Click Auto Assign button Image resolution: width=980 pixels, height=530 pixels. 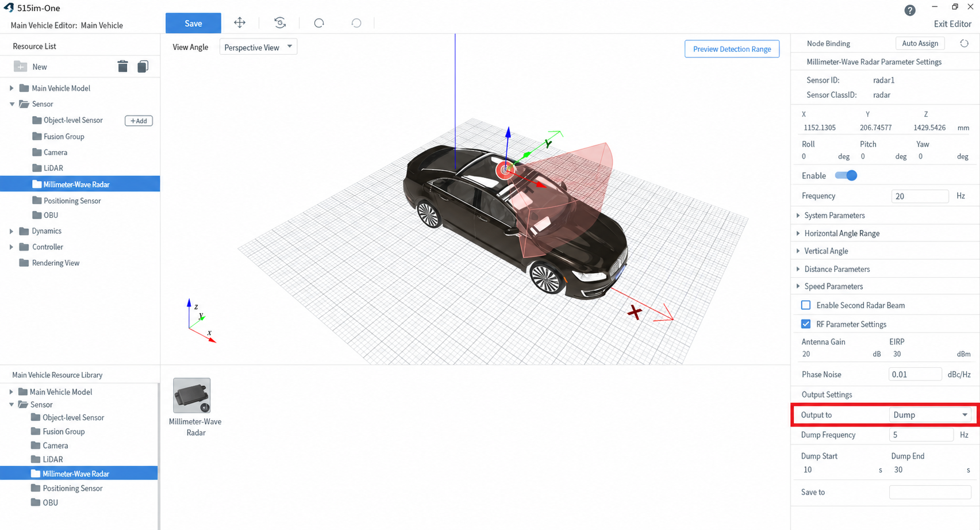(x=920, y=43)
